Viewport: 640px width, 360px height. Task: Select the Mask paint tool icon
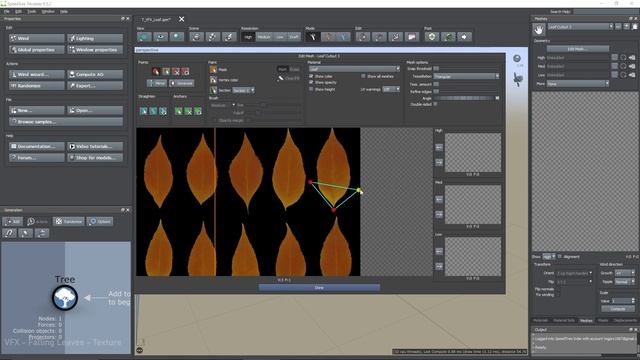[x=213, y=69]
